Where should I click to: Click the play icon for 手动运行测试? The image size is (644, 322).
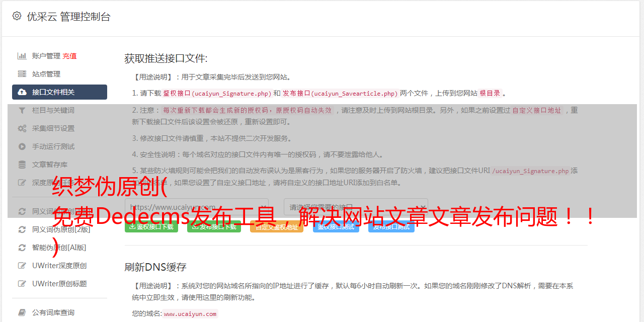tap(22, 146)
